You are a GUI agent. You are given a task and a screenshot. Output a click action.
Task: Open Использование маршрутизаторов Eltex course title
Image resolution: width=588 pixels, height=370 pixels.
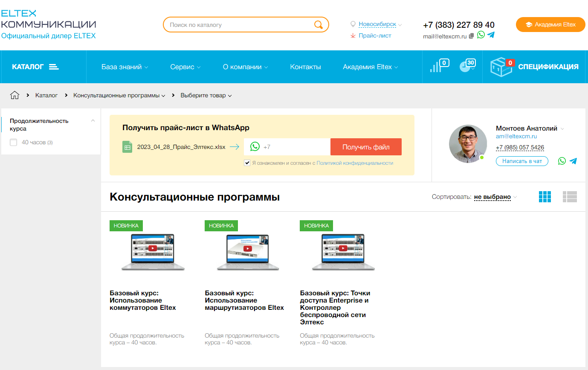(244, 300)
